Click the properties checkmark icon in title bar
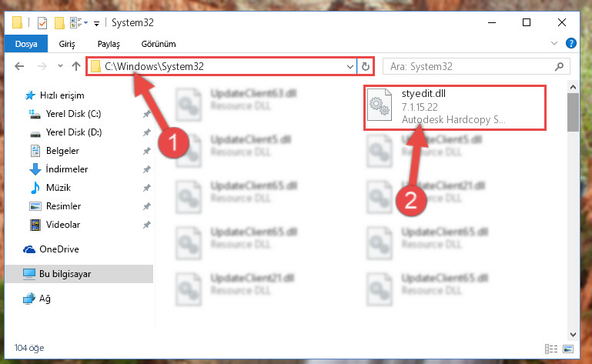 click(x=42, y=23)
